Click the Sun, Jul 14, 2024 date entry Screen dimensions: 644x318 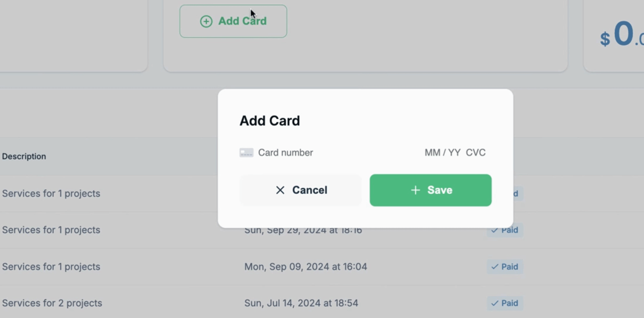click(x=301, y=303)
